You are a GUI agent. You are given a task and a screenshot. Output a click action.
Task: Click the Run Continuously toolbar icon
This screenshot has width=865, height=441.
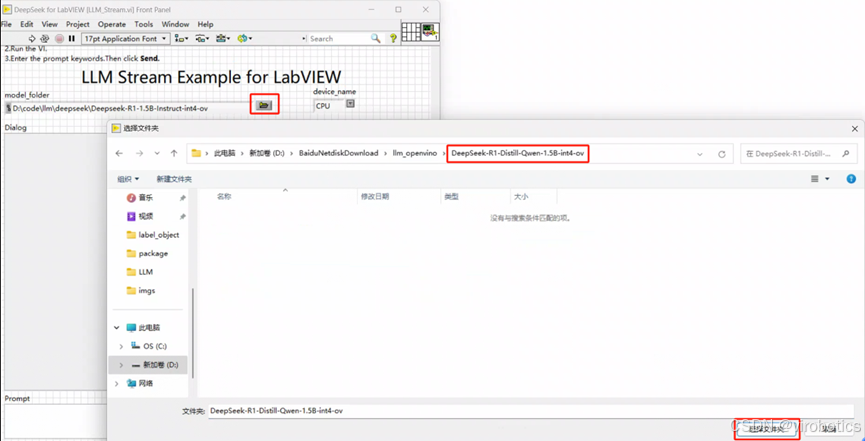point(45,39)
